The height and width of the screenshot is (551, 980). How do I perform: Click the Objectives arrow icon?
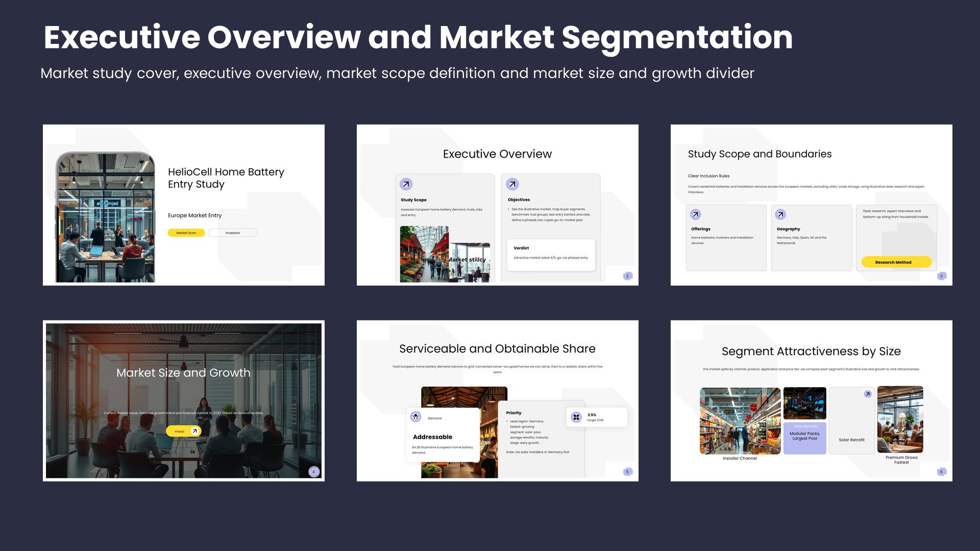(512, 184)
